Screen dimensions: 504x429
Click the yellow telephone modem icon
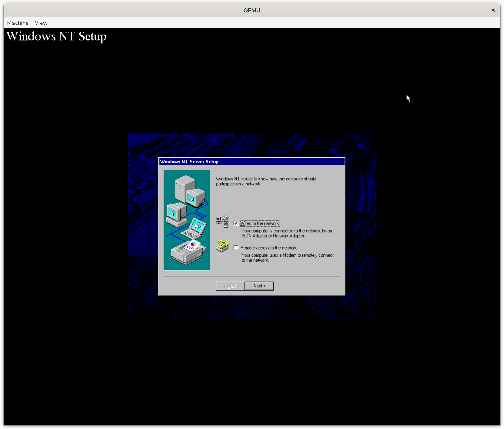[x=222, y=246]
